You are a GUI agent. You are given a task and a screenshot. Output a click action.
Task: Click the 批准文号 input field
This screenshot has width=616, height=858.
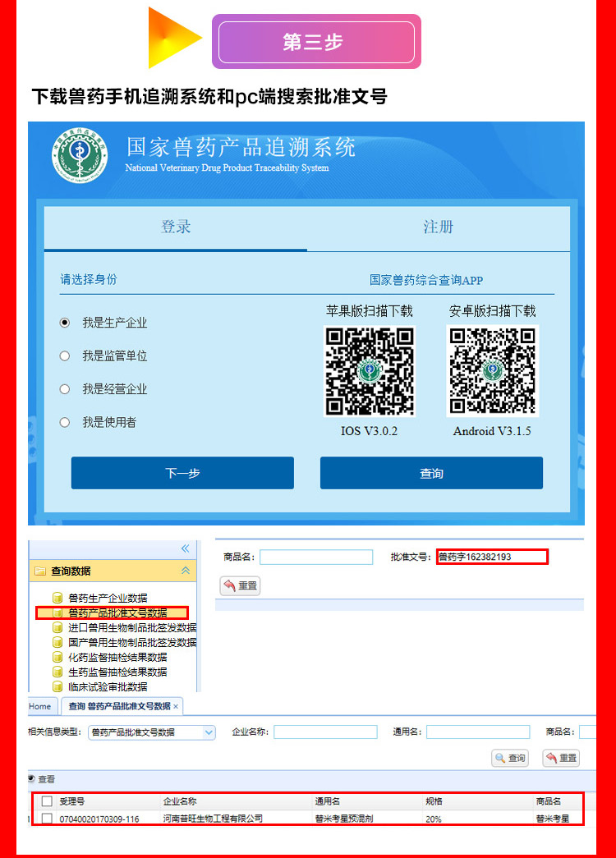[491, 557]
